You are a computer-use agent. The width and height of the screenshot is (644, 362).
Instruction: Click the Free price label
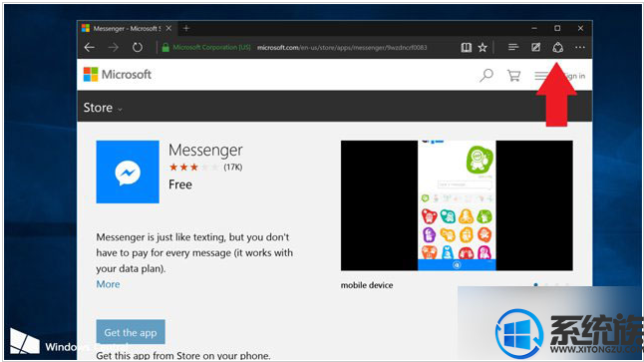pos(180,184)
